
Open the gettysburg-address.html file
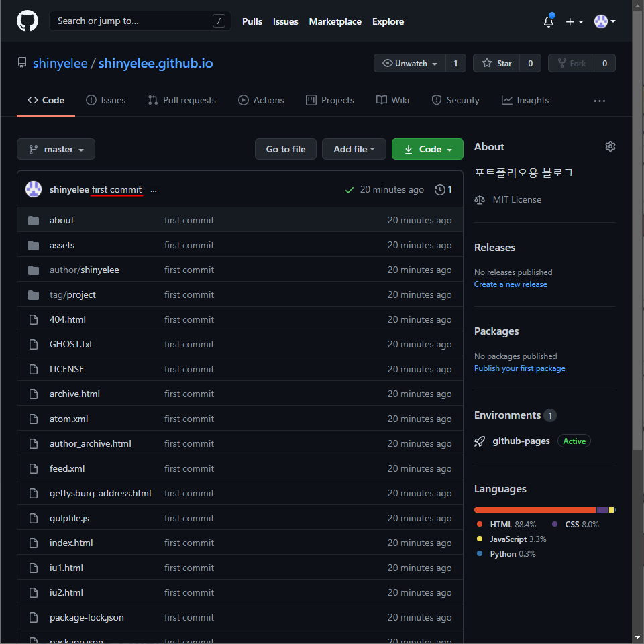(x=100, y=493)
